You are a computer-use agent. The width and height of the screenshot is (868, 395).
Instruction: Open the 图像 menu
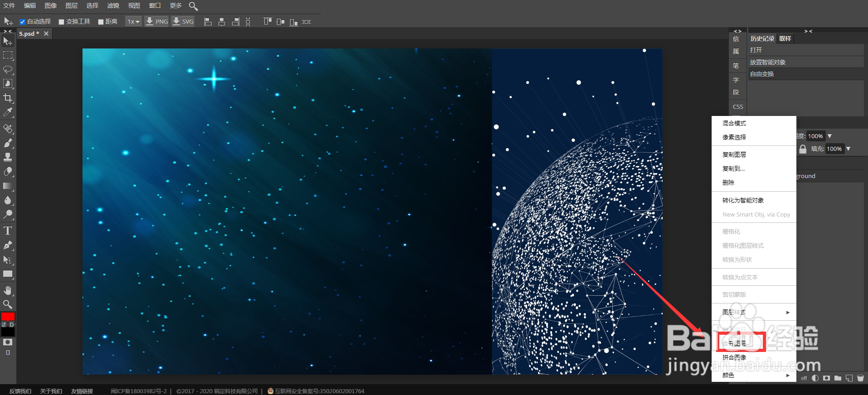[51, 5]
